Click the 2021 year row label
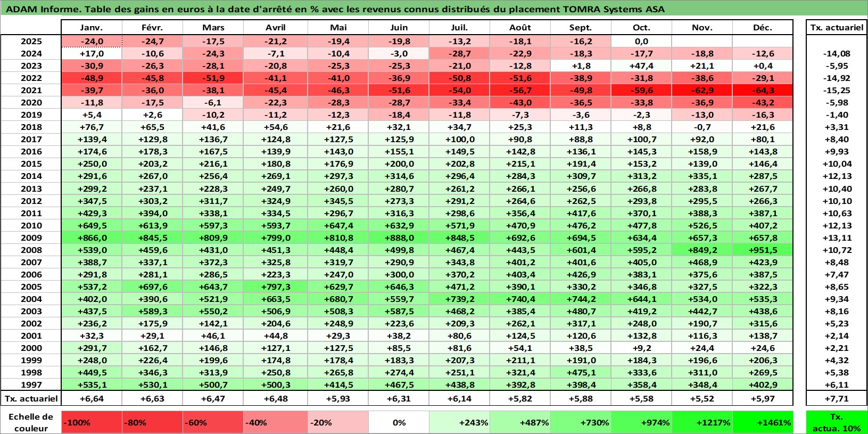This screenshot has height=434, width=868. click(x=31, y=90)
